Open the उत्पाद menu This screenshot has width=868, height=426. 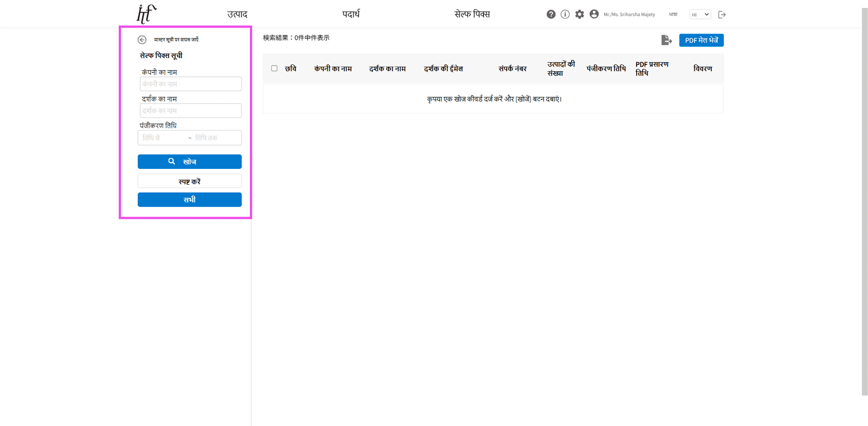pyautogui.click(x=237, y=14)
